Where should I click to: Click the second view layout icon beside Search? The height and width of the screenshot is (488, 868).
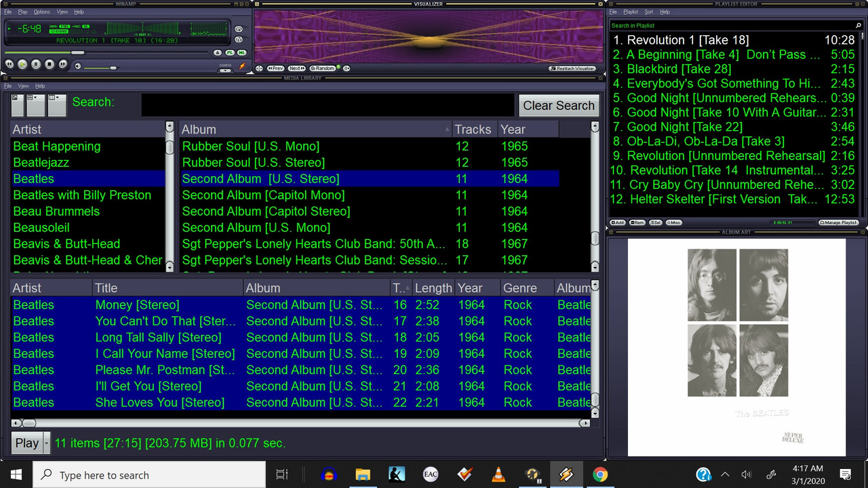click(35, 105)
